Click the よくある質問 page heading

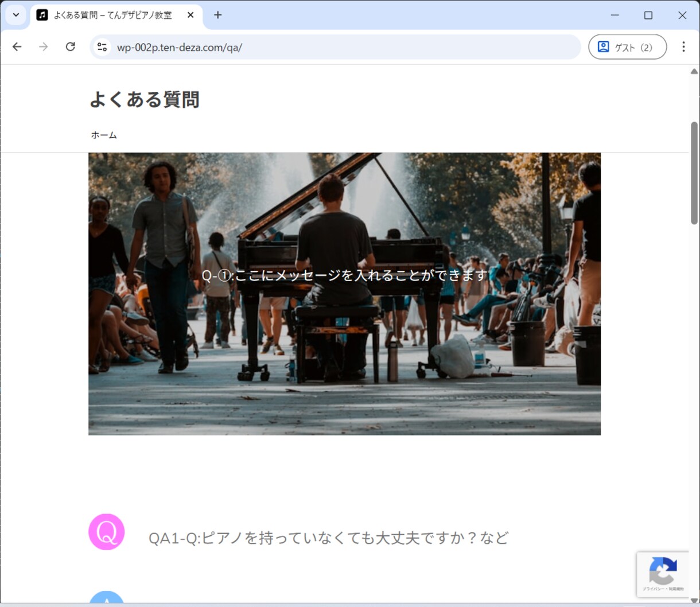click(145, 100)
